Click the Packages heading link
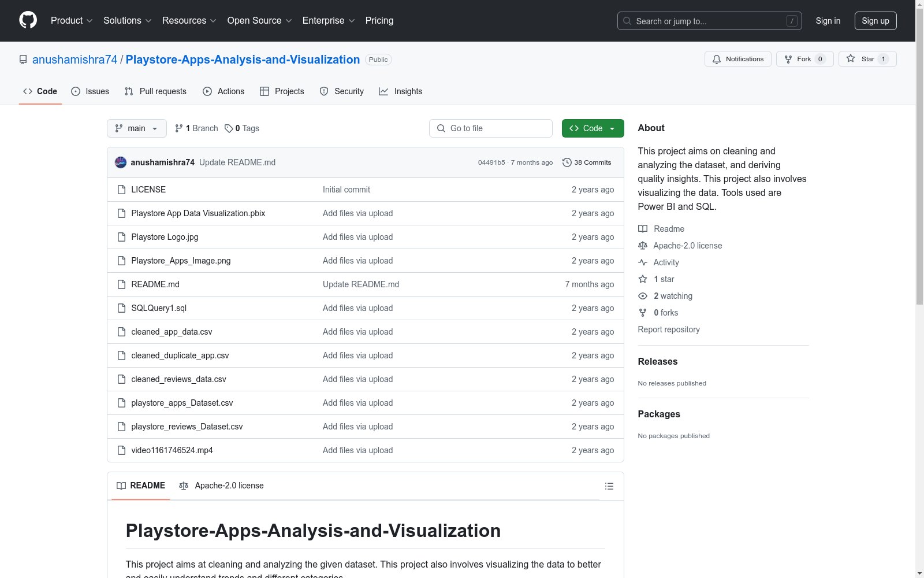The width and height of the screenshot is (924, 578). [x=659, y=414]
